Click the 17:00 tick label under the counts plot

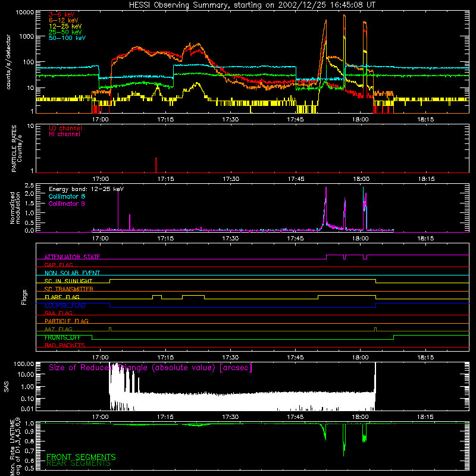pyautogui.click(x=101, y=120)
